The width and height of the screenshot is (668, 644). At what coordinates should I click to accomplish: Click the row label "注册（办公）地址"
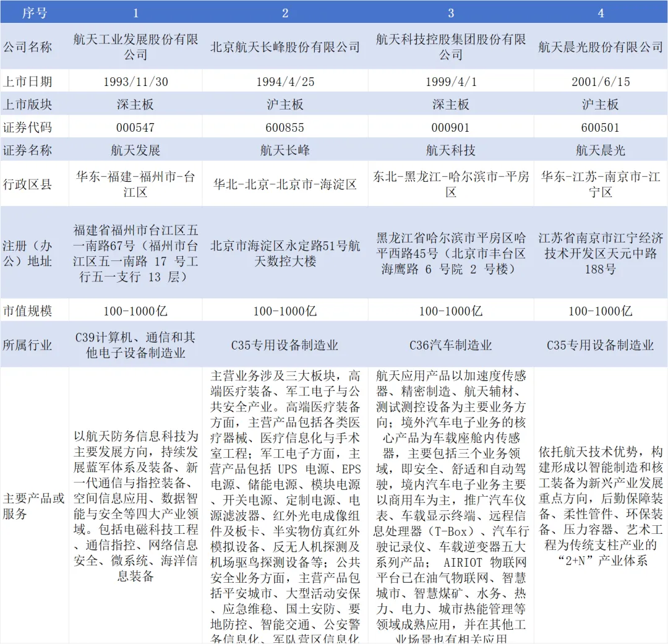point(27,253)
